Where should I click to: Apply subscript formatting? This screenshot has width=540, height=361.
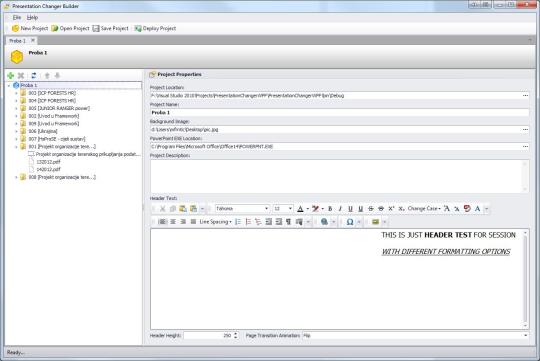(x=401, y=209)
